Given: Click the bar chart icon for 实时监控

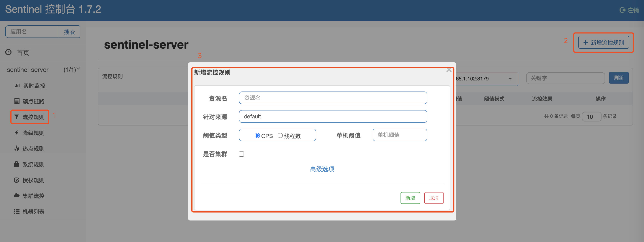Looking at the screenshot, I should [x=17, y=86].
